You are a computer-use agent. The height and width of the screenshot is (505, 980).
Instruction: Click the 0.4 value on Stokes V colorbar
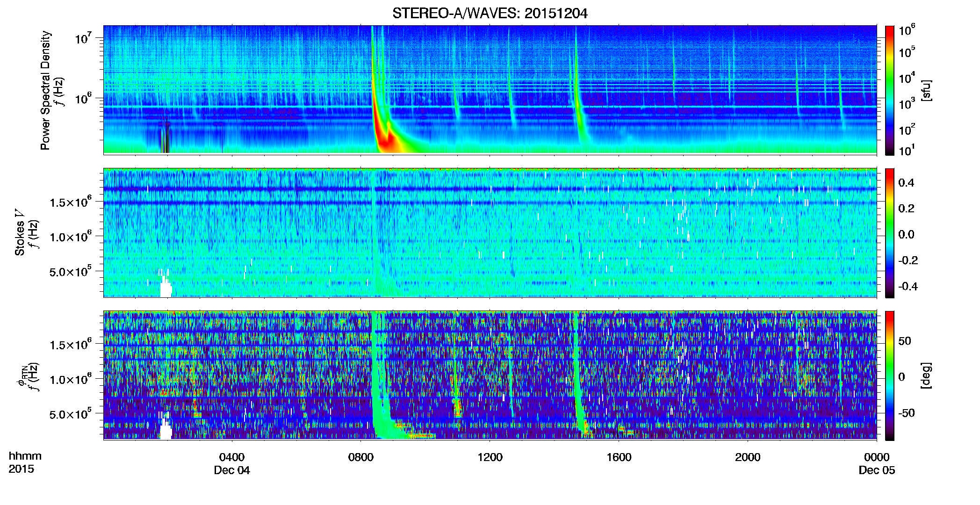(x=906, y=183)
